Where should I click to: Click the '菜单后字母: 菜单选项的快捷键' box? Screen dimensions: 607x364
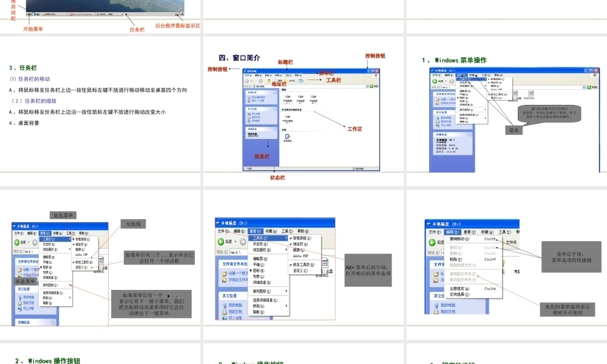pyautogui.click(x=571, y=257)
